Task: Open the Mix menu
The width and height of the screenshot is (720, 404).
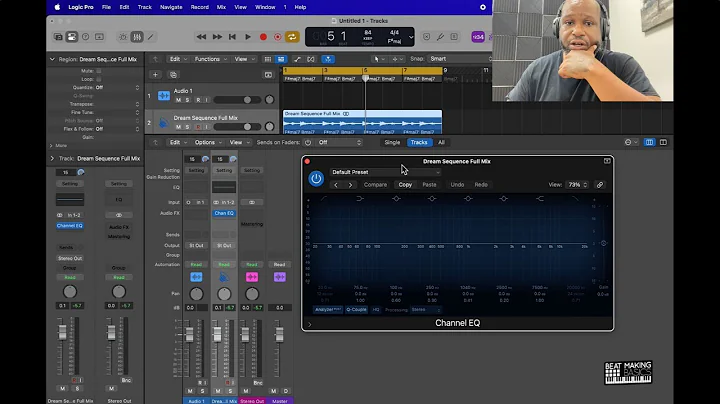Action: 221,7
